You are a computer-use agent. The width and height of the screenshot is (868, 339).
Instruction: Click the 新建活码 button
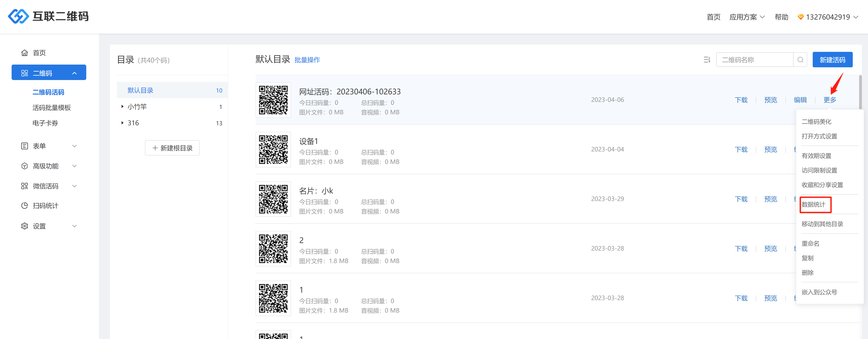pos(832,60)
